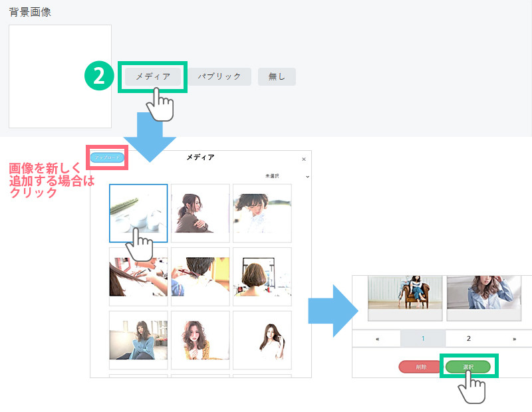The height and width of the screenshot is (412, 532).
Task: Select the white cosmetic jars thumbnail
Action: (x=138, y=213)
